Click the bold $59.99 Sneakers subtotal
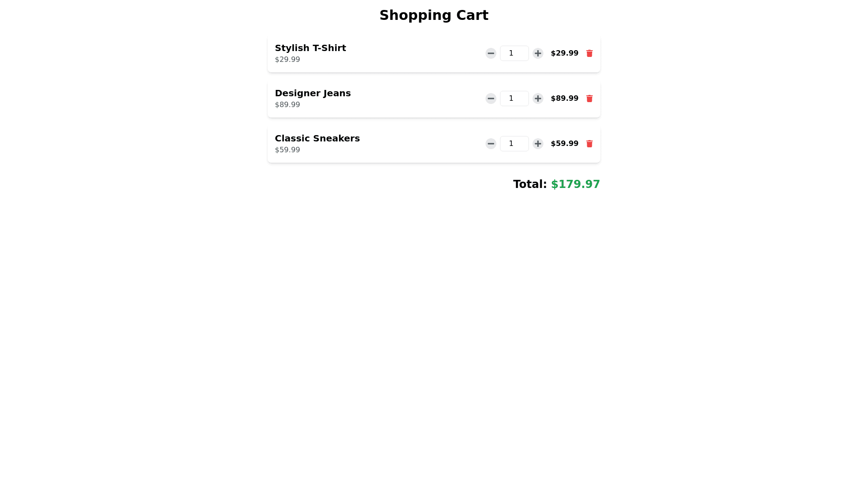The width and height of the screenshot is (868, 488). (x=564, y=144)
